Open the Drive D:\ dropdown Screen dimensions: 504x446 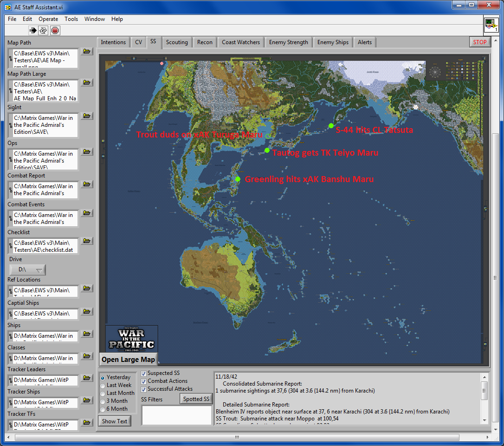click(28, 269)
